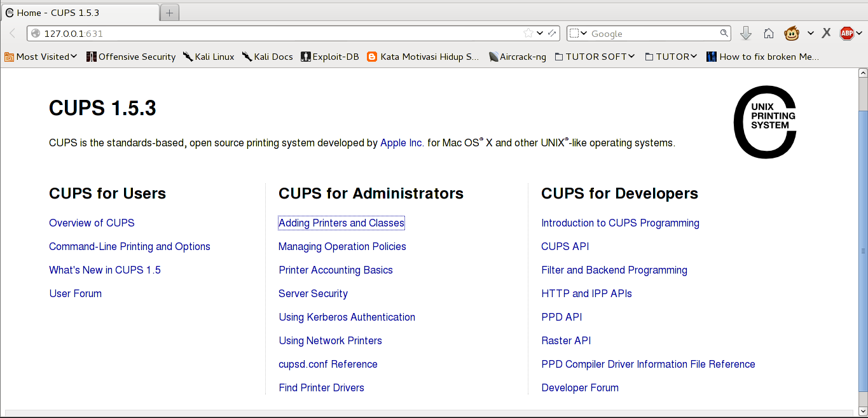Open Adding Printers and Classes link
This screenshot has height=418, width=868.
coord(341,223)
